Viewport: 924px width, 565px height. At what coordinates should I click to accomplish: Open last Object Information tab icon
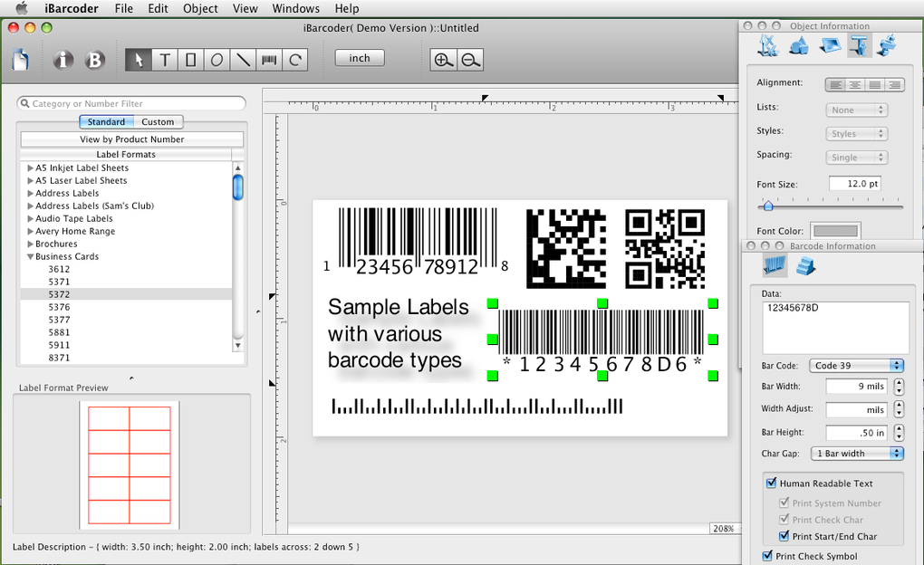click(x=887, y=45)
